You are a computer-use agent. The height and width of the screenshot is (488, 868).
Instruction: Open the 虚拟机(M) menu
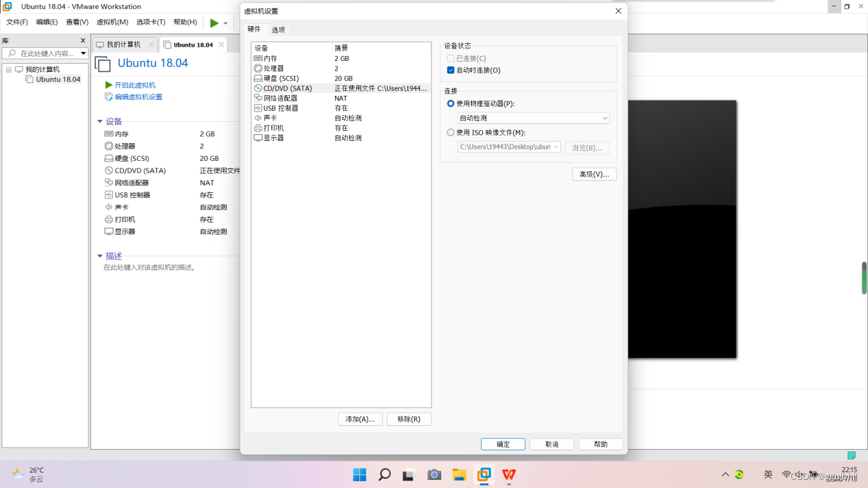112,23
